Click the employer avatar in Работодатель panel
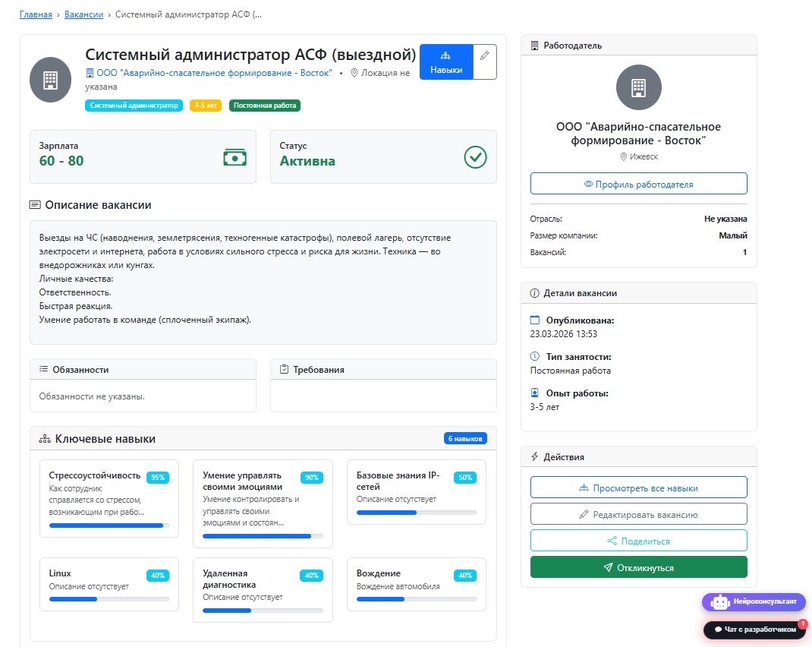812x647 pixels. click(x=638, y=87)
